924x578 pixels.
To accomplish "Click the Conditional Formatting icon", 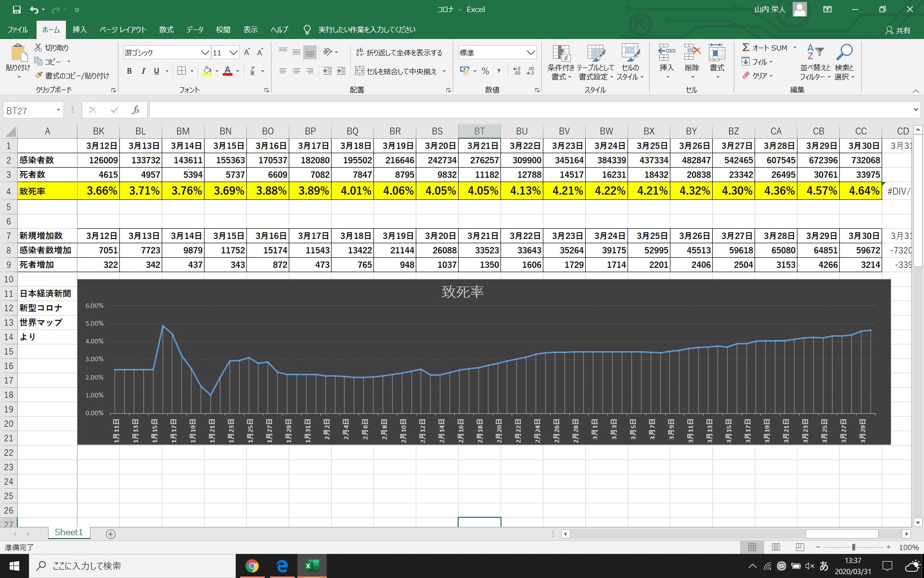I will [561, 54].
